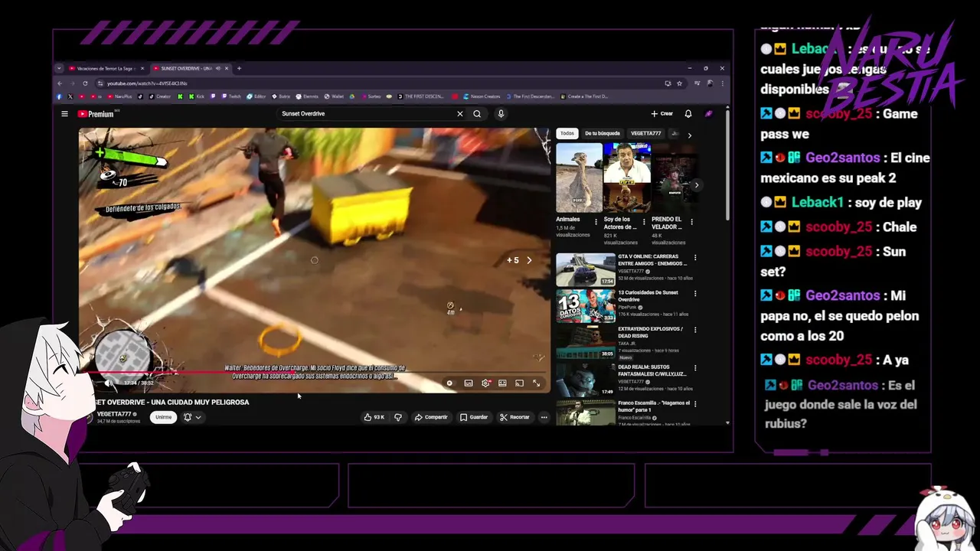The height and width of the screenshot is (551, 980).
Task: Reload the page in browser toolbar
Action: click(85, 83)
